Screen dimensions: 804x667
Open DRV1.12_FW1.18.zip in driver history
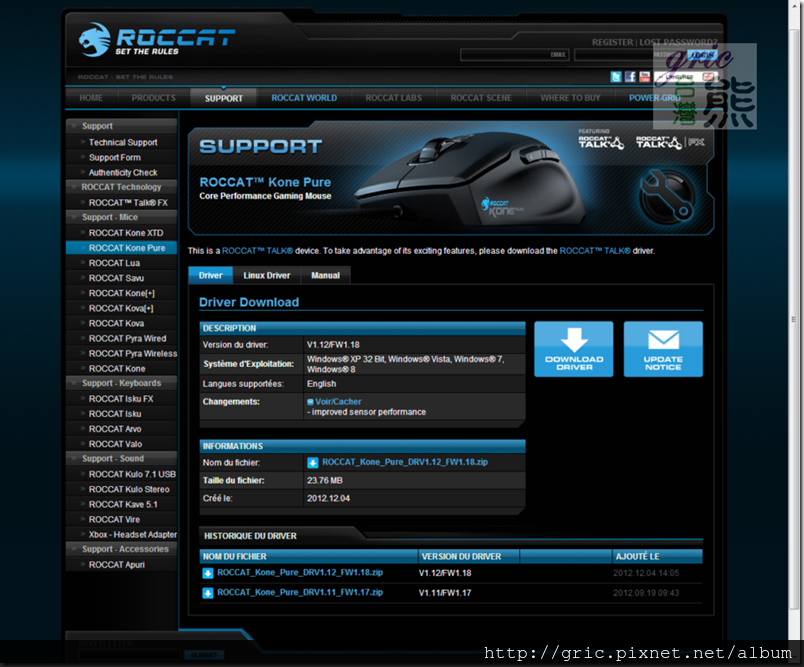click(x=300, y=572)
